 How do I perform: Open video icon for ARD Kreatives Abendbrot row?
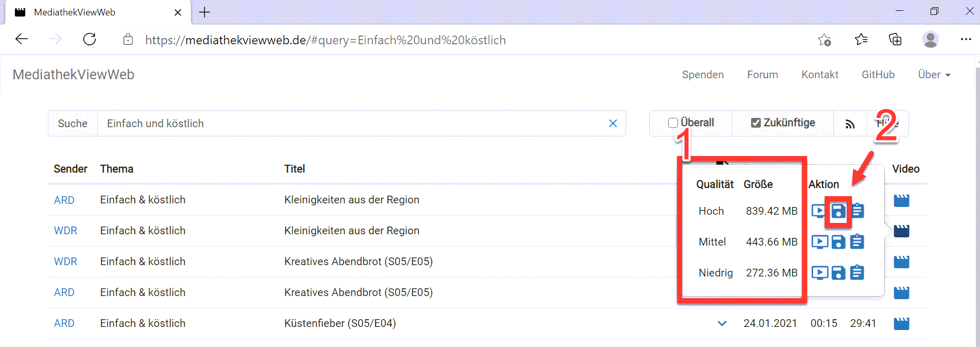901,293
